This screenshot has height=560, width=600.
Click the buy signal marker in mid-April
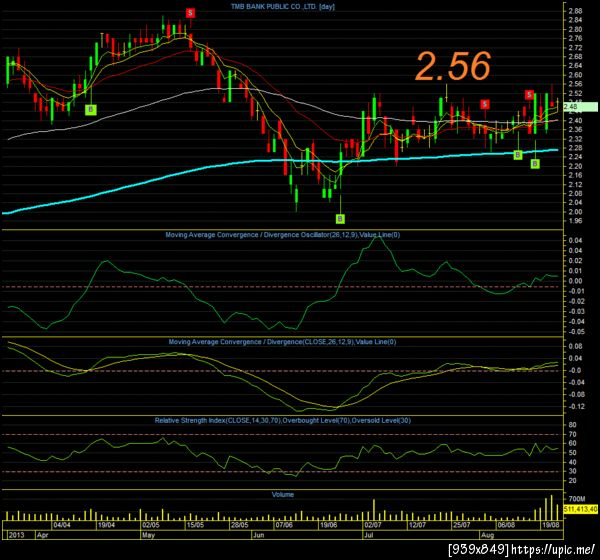[91, 109]
